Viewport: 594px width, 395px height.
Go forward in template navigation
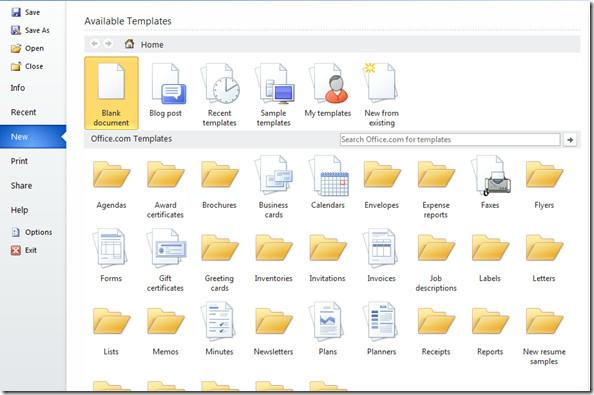[108, 44]
